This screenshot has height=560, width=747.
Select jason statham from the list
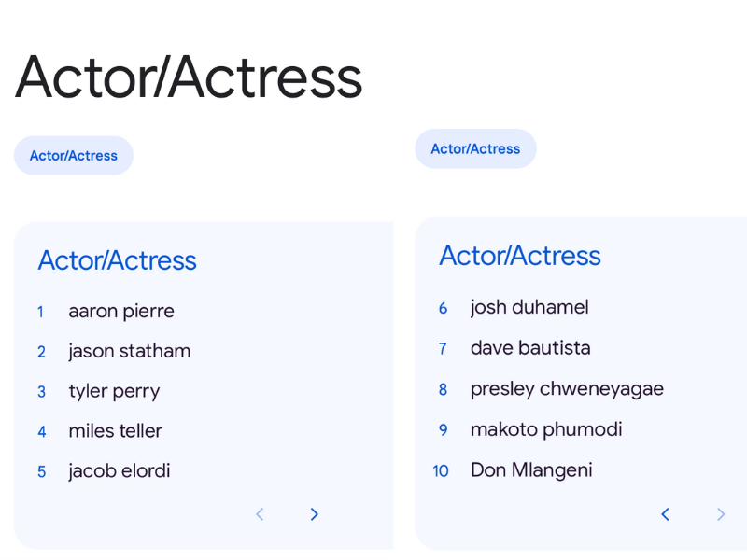coord(129,351)
